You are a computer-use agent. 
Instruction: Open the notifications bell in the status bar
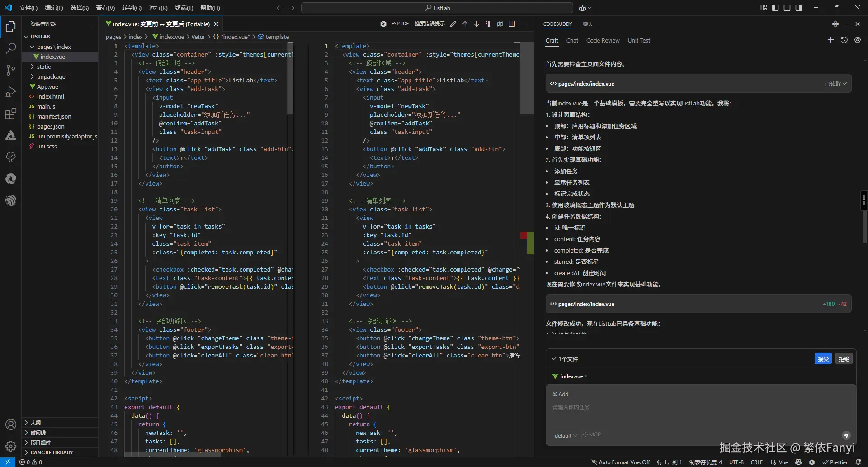click(858, 462)
